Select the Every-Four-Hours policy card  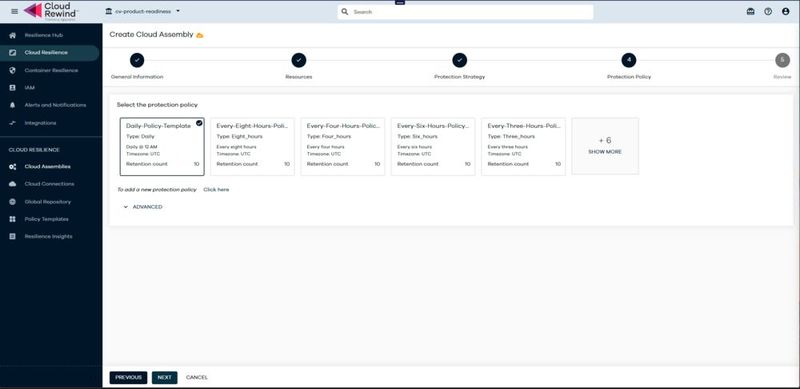(x=343, y=147)
